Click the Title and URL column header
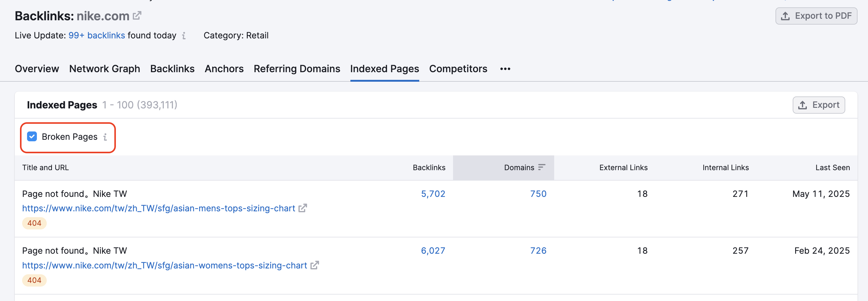 pos(45,167)
